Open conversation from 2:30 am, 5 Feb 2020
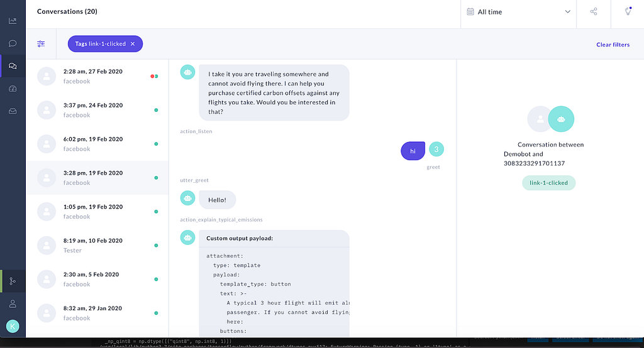This screenshot has width=644, height=348. (97, 280)
